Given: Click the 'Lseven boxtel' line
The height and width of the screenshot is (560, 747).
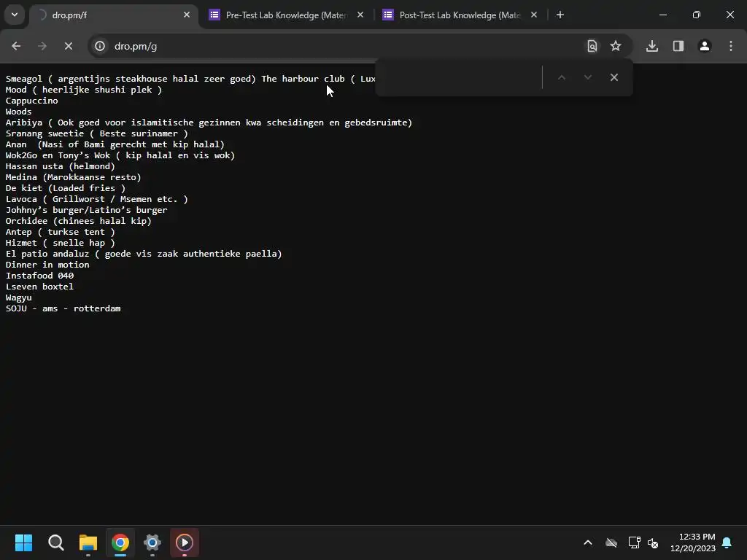Looking at the screenshot, I should (39, 287).
